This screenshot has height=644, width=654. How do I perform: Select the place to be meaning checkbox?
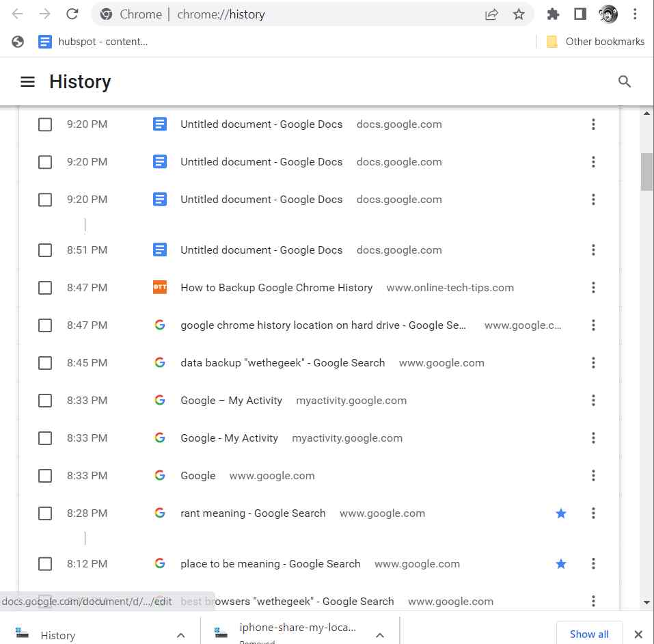click(45, 563)
